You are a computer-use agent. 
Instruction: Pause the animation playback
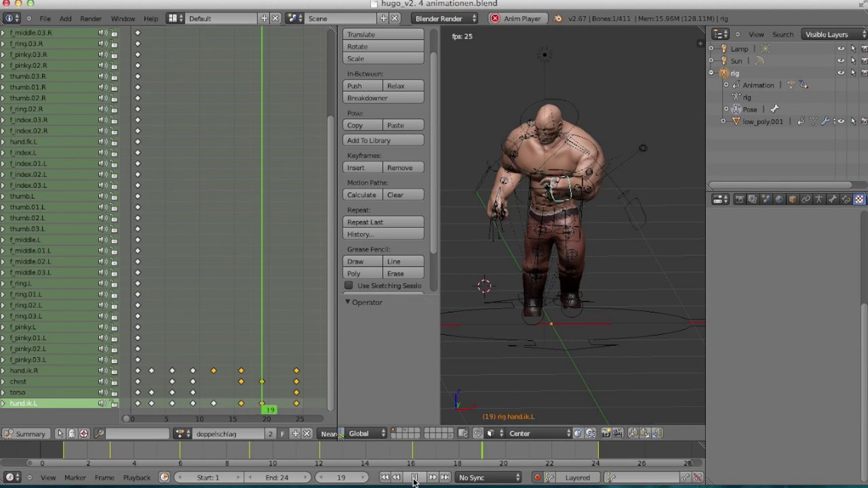[414, 478]
